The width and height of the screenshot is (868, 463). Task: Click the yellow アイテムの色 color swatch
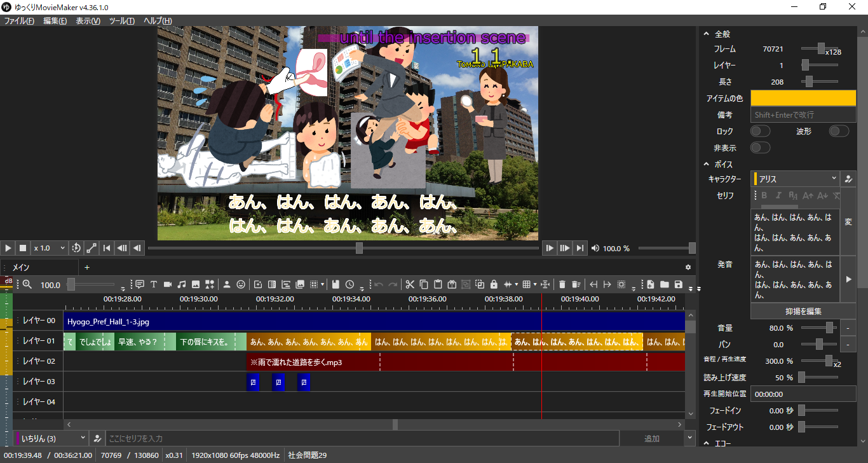tap(803, 98)
